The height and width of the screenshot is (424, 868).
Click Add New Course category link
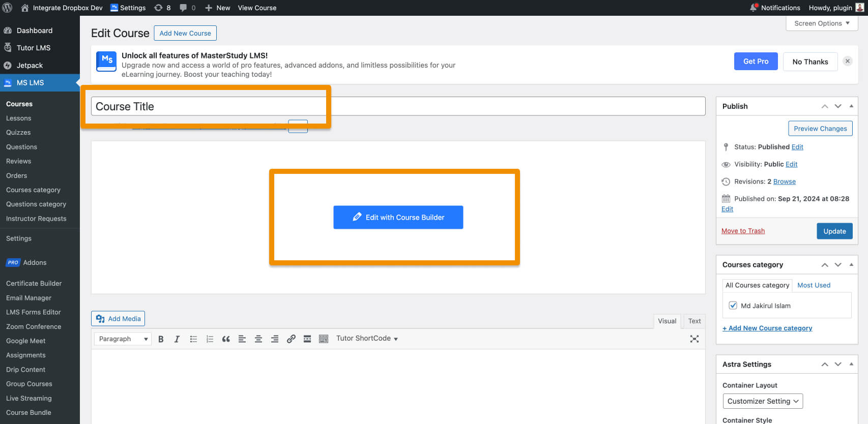(x=767, y=328)
